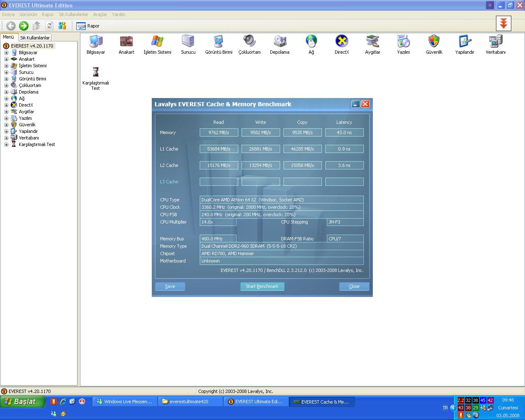The image size is (525, 420).
Task: Click the CPU Multiplier 14.0x field
Action: [218, 222]
